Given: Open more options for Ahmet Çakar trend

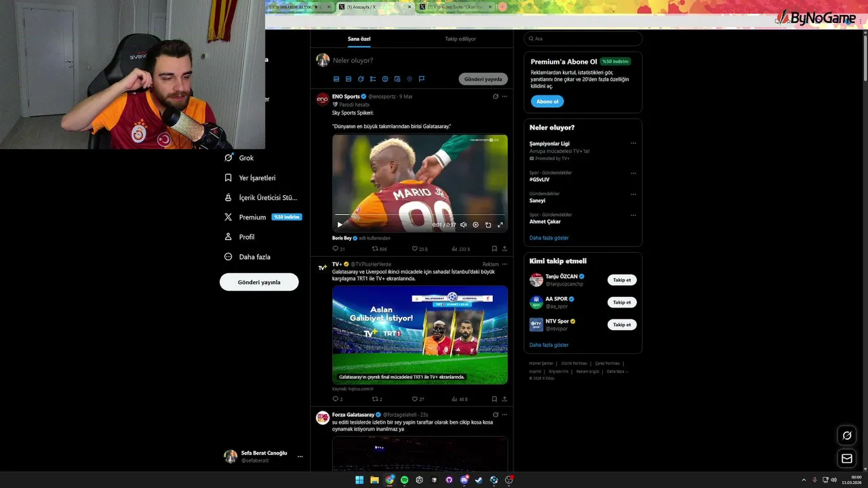Looking at the screenshot, I should (x=633, y=215).
